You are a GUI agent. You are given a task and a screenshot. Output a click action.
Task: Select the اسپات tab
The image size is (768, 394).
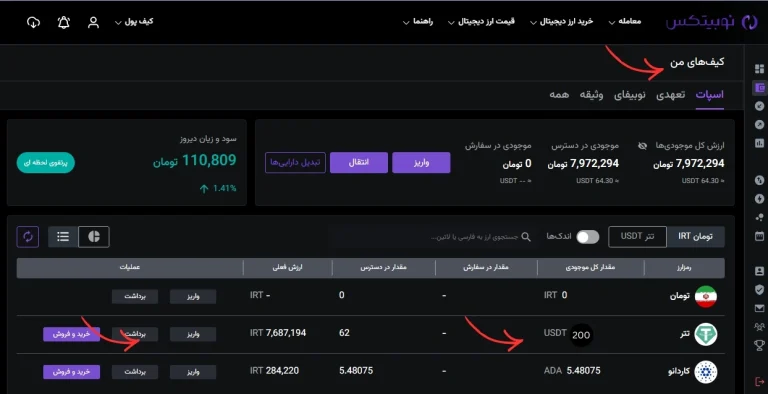709,95
